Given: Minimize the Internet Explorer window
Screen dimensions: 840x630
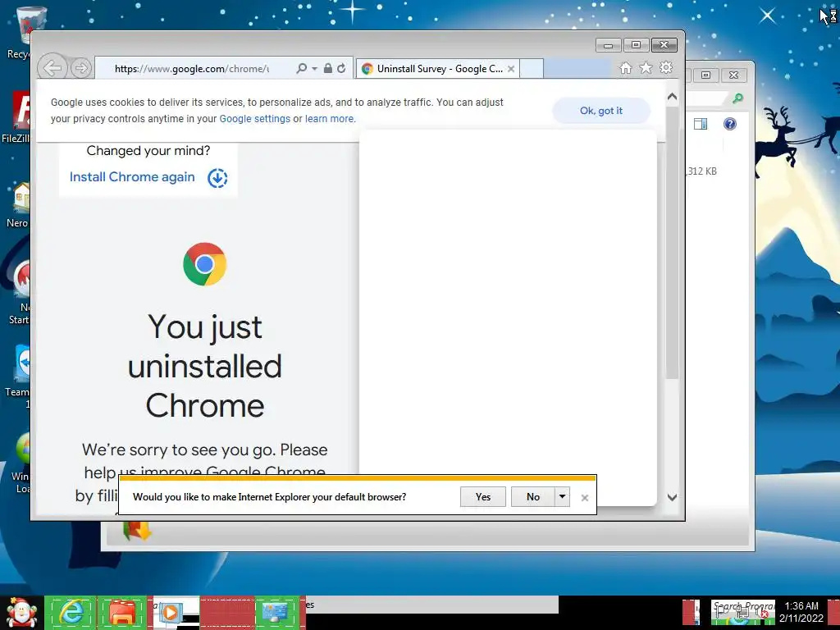Looking at the screenshot, I should (x=609, y=45).
